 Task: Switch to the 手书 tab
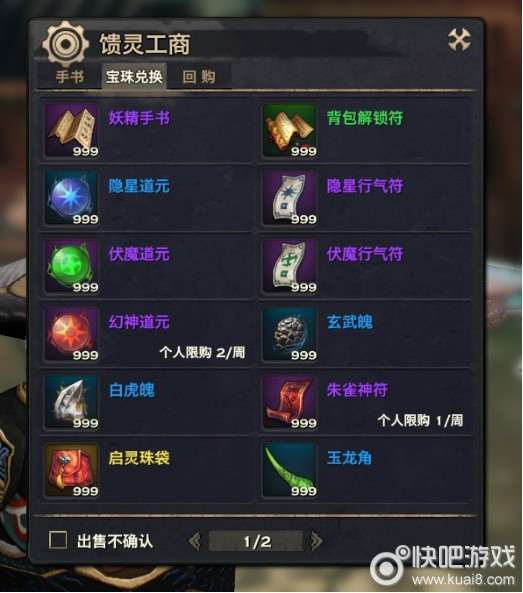pos(70,77)
